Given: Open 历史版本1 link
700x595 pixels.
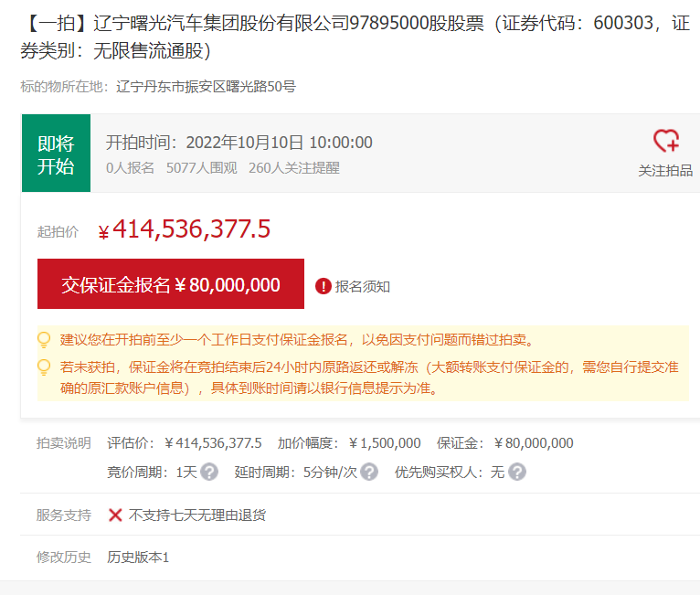Looking at the screenshot, I should (138, 557).
